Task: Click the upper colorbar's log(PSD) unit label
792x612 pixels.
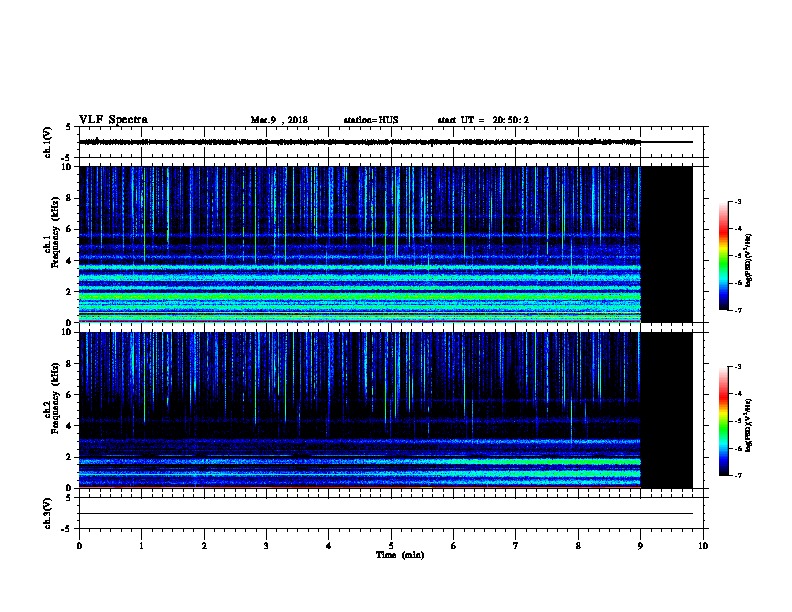Action: pyautogui.click(x=748, y=260)
